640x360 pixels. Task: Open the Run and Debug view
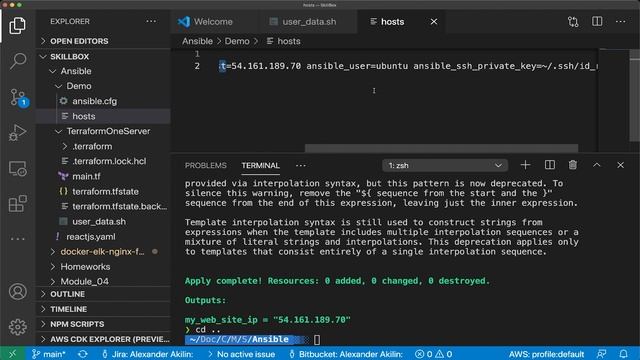coord(18,133)
